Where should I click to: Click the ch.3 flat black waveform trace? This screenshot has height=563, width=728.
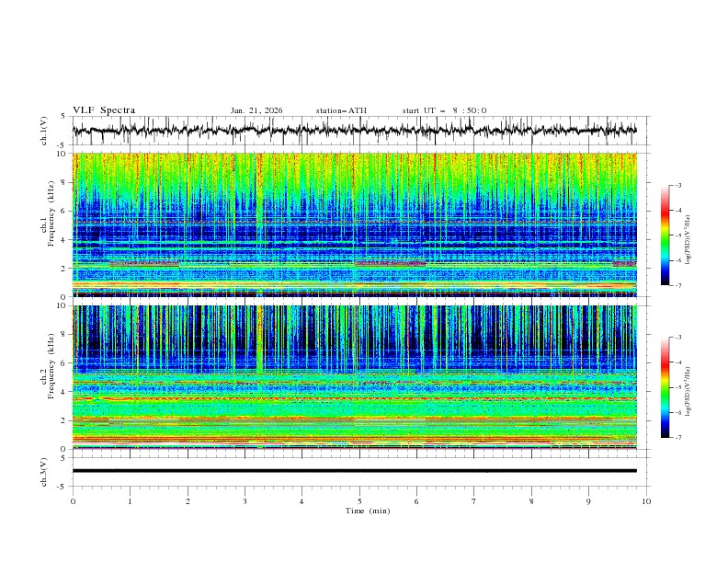pyautogui.click(x=354, y=471)
